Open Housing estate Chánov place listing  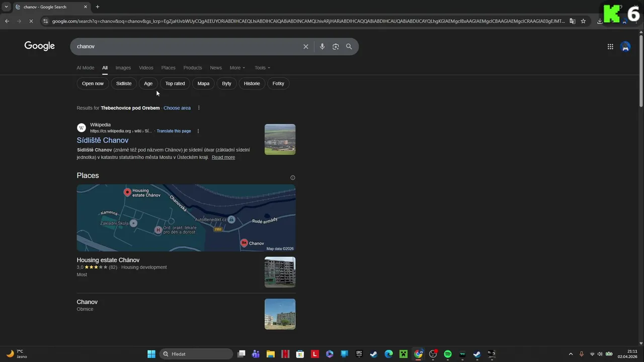108,260
